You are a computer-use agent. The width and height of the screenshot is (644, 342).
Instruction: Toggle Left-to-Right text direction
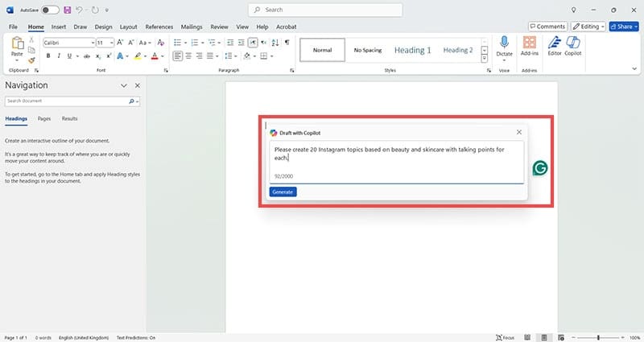(x=253, y=43)
